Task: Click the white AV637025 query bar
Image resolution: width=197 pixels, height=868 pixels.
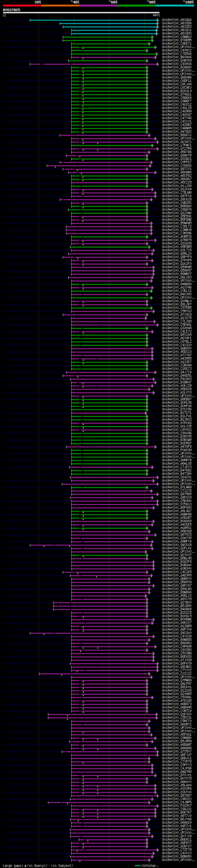Action: point(81,13)
